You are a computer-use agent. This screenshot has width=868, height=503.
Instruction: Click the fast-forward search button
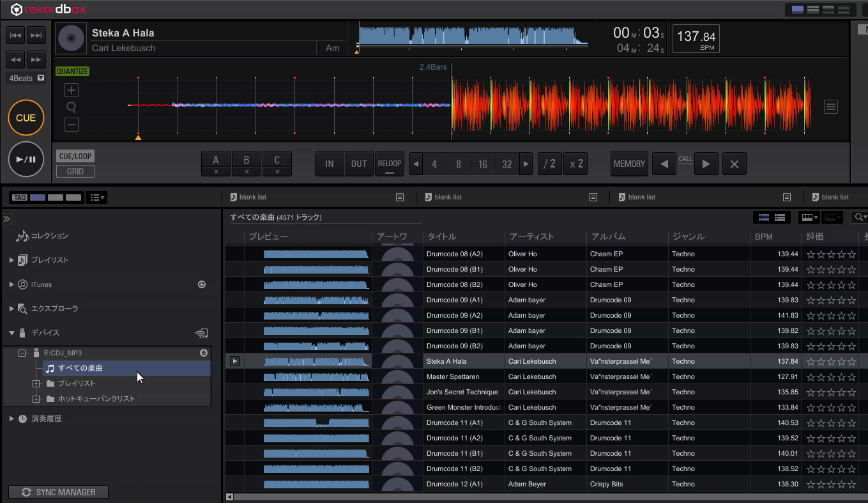tap(36, 59)
